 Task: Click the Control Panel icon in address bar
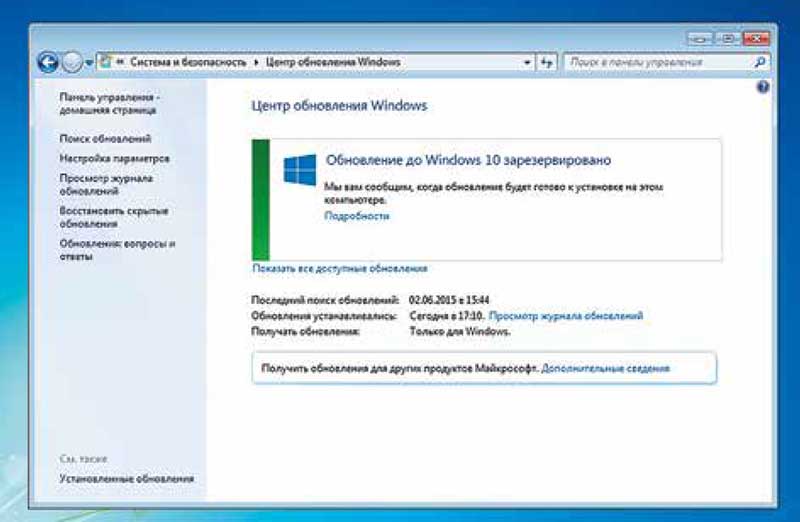click(x=106, y=62)
